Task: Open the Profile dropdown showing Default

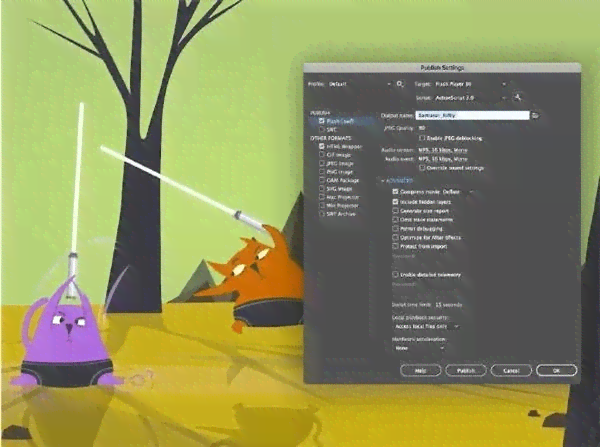Action: pos(359,84)
